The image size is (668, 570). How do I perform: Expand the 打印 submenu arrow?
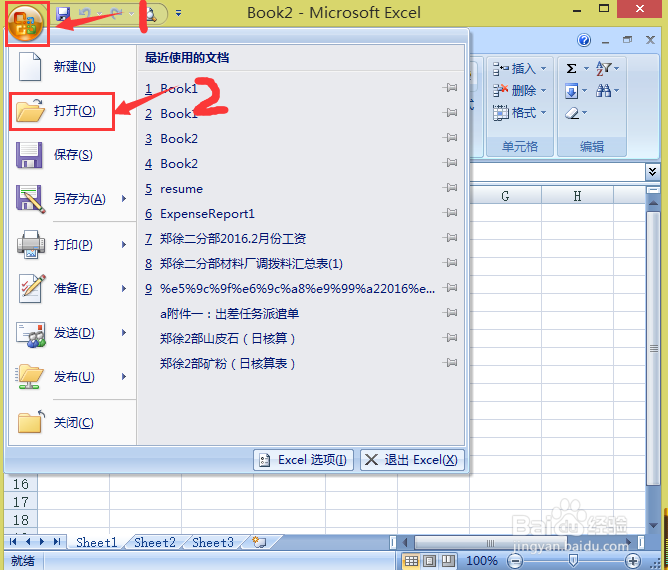click(124, 245)
